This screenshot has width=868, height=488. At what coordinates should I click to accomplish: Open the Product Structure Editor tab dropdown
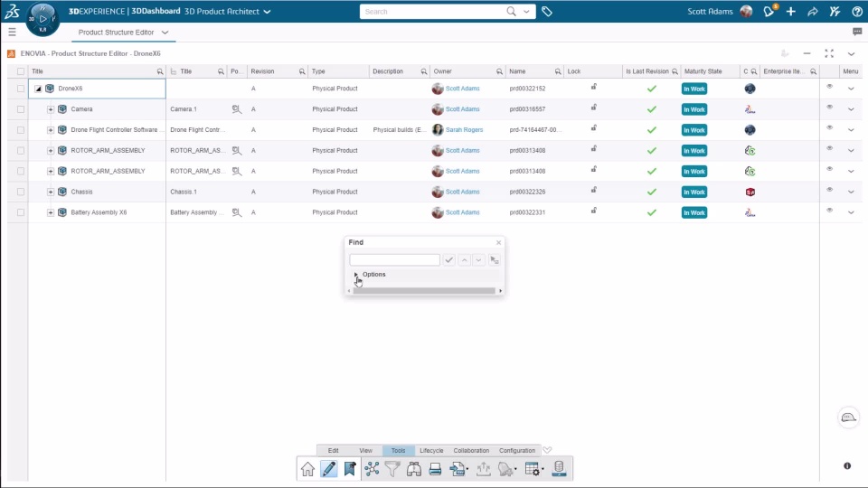pos(165,33)
